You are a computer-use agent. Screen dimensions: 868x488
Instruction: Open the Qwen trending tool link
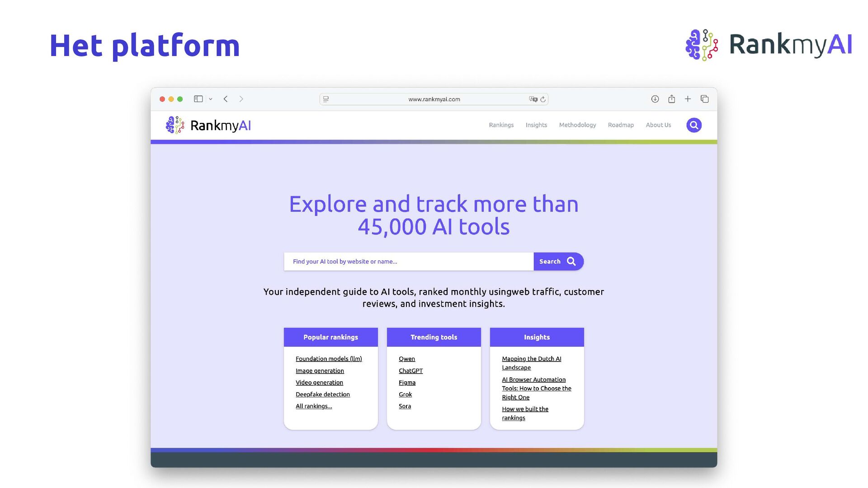407,359
